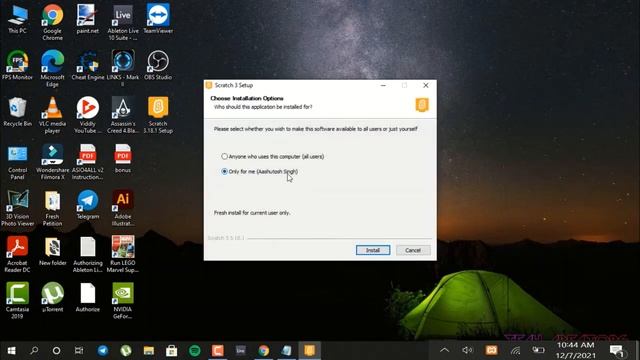
Task: Open This PC desktop icon
Action: click(x=18, y=19)
